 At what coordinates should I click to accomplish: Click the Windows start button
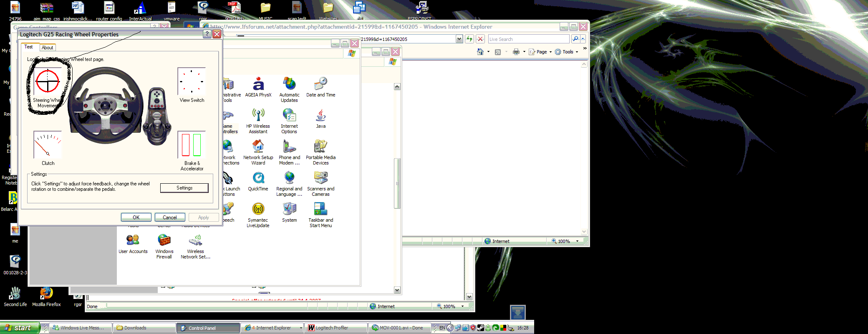point(20,328)
